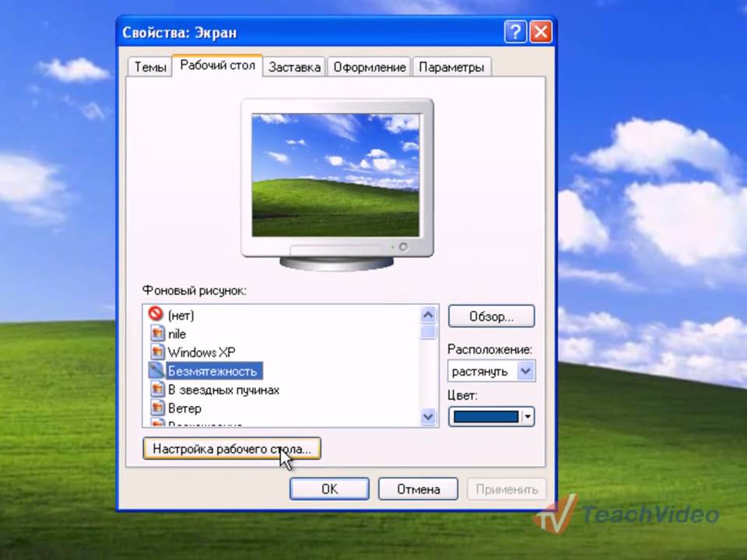Click the Отмена button

point(419,489)
